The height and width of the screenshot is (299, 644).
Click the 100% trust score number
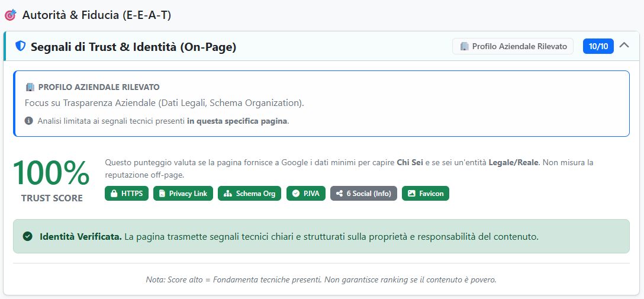tap(51, 173)
